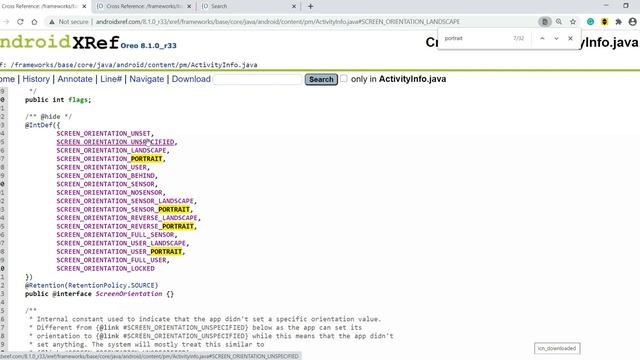Click the icn_downloaded button
This screenshot has width=640, height=360.
click(x=557, y=349)
